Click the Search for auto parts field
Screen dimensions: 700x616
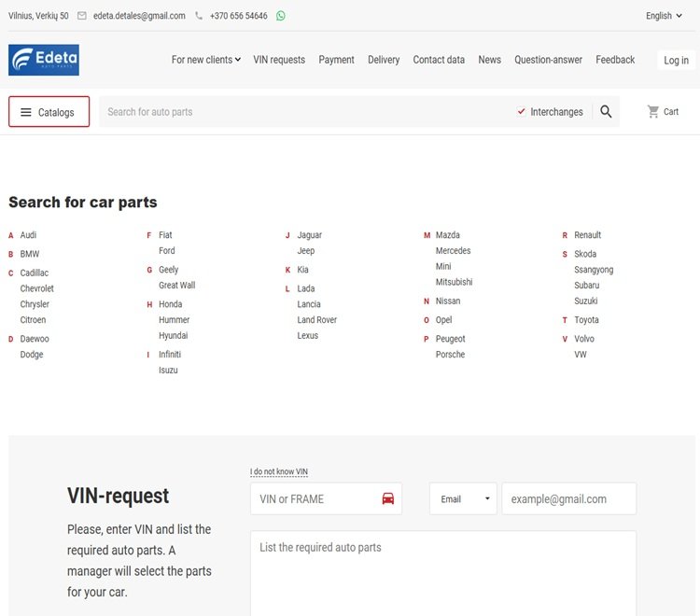(x=303, y=112)
